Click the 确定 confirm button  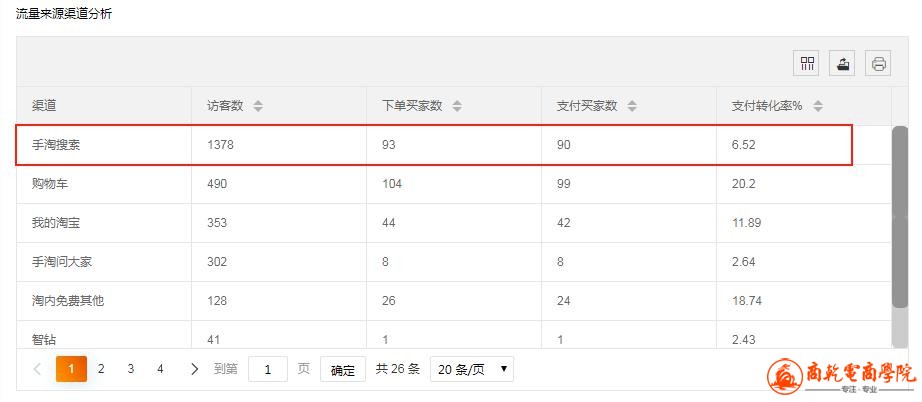coord(343,370)
